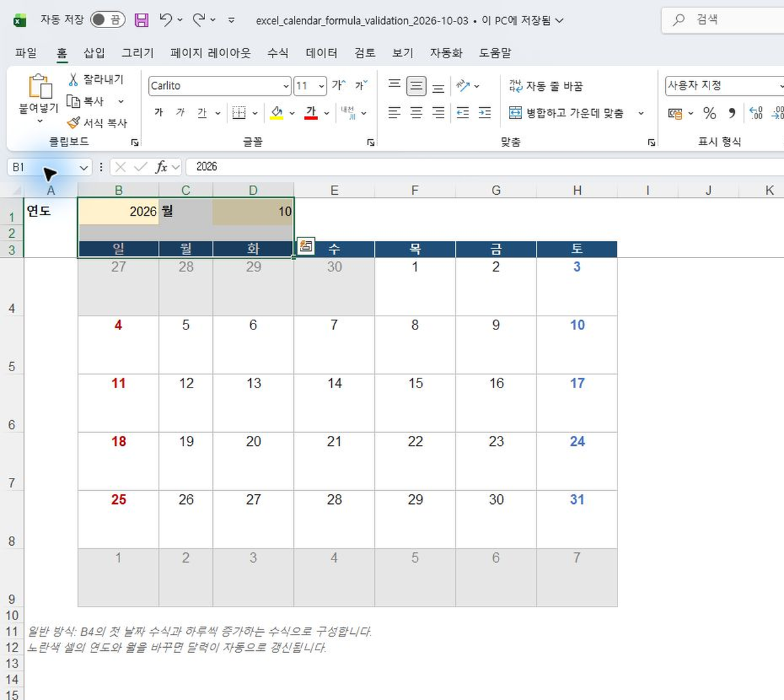Viewport: 784px width, 700px height.
Task: Click the paste options icon near cell D3
Action: click(306, 246)
